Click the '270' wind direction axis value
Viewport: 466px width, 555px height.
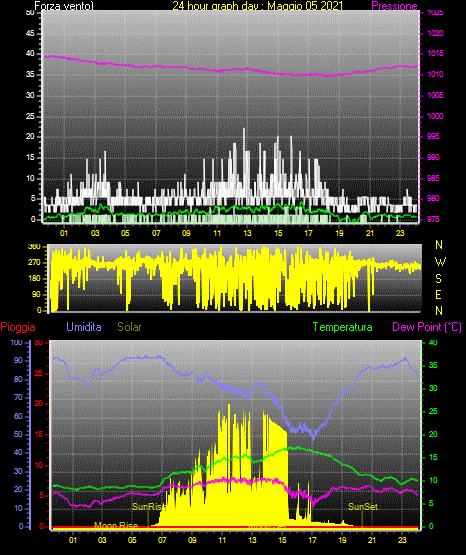click(34, 263)
